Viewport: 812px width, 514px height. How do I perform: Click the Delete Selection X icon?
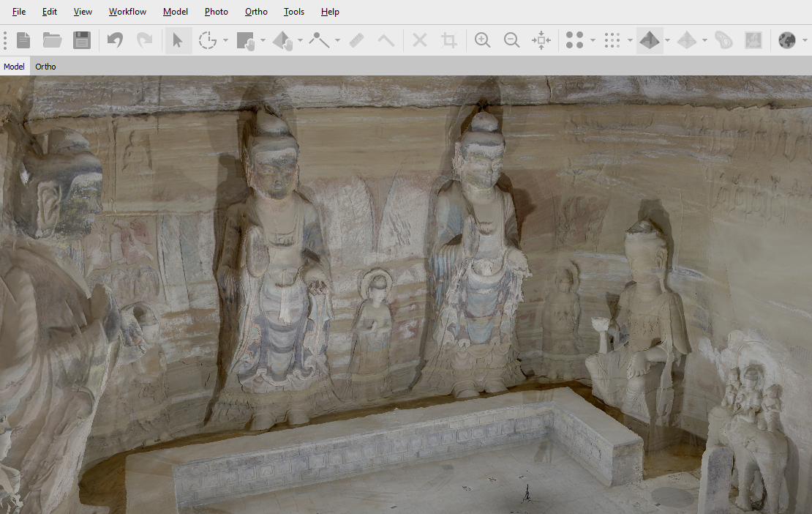click(420, 40)
